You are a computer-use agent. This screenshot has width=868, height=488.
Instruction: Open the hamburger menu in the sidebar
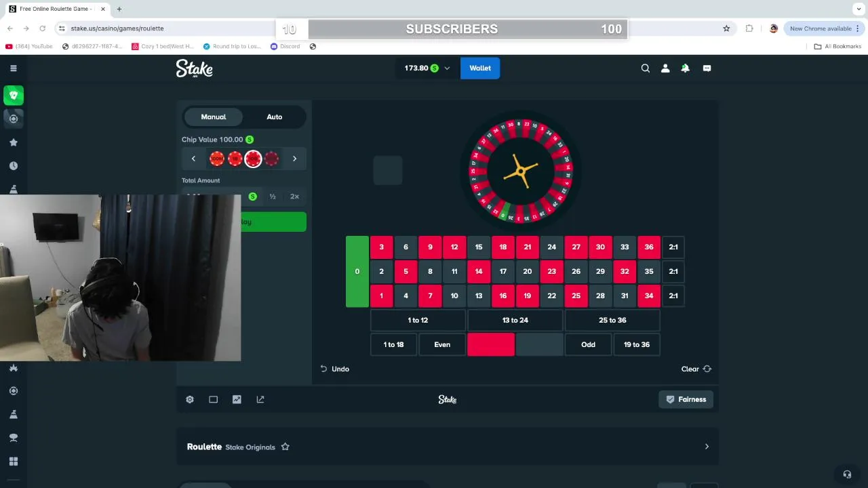tap(13, 68)
